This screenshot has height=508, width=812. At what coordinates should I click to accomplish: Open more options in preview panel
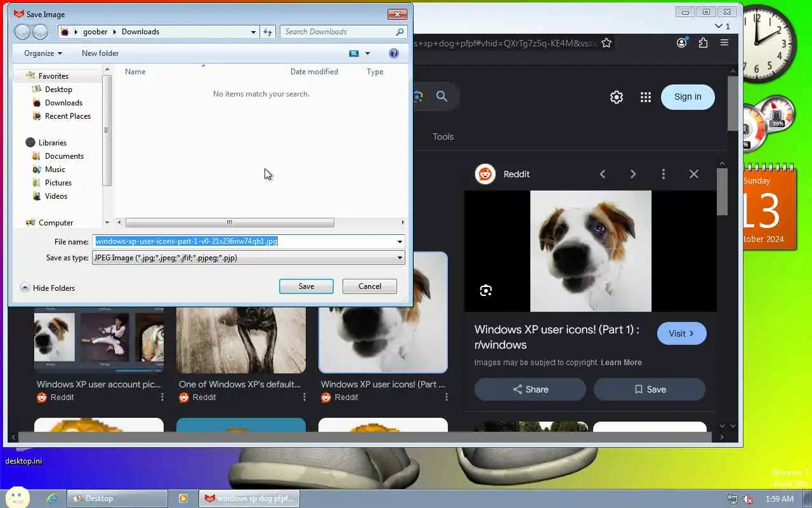[664, 174]
